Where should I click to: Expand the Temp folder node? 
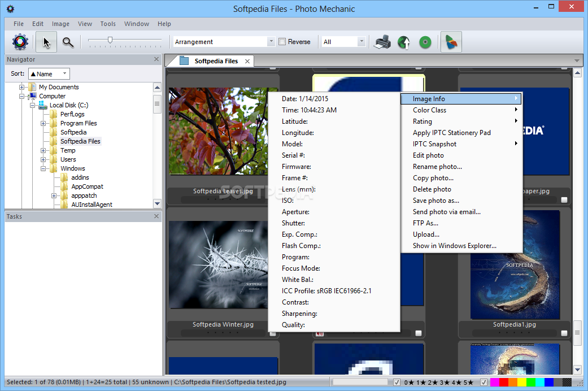click(x=43, y=150)
